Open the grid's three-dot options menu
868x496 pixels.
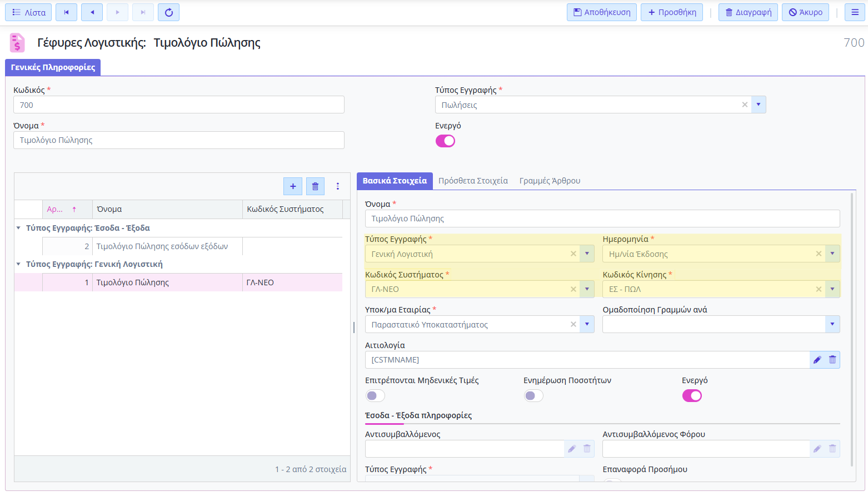337,186
